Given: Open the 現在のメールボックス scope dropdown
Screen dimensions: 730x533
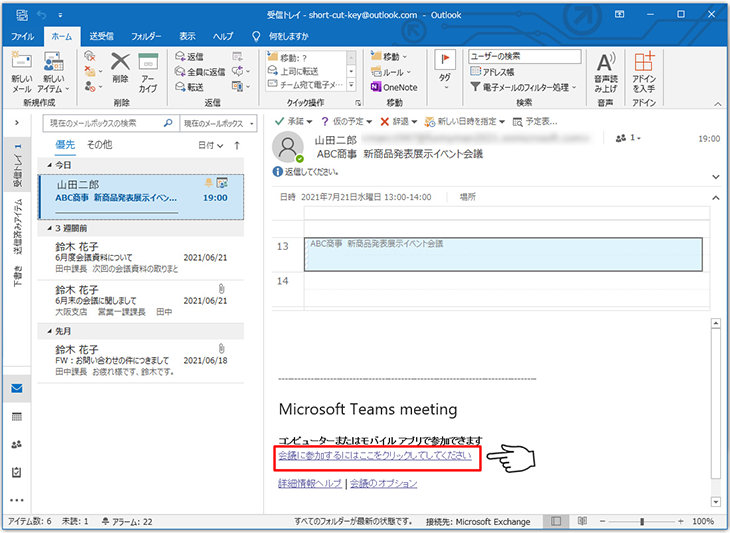Looking at the screenshot, I should click(218, 123).
